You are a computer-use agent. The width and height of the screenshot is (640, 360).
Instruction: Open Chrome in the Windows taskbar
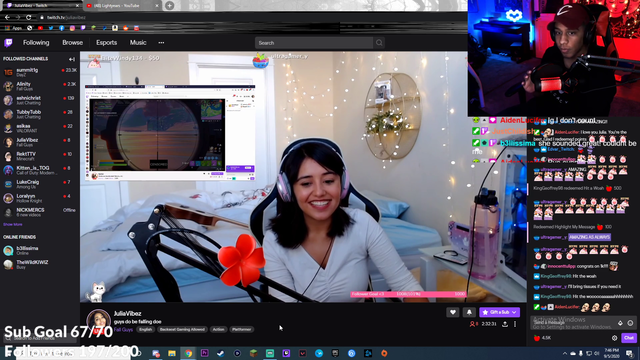tap(188, 353)
